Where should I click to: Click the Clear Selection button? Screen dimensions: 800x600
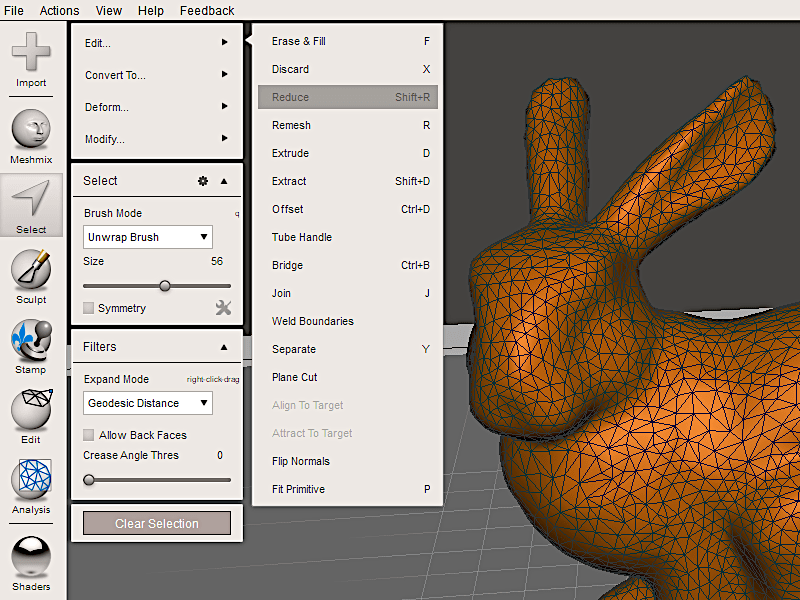point(157,523)
